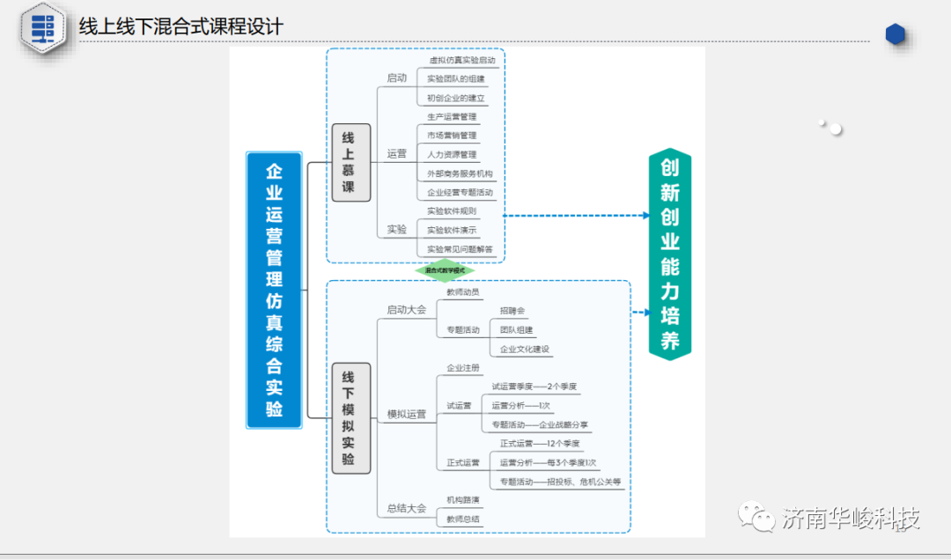This screenshot has height=560, width=951.
Task: Select the blue 企业运营管理仿真综合实验 root node
Action: pos(275,291)
